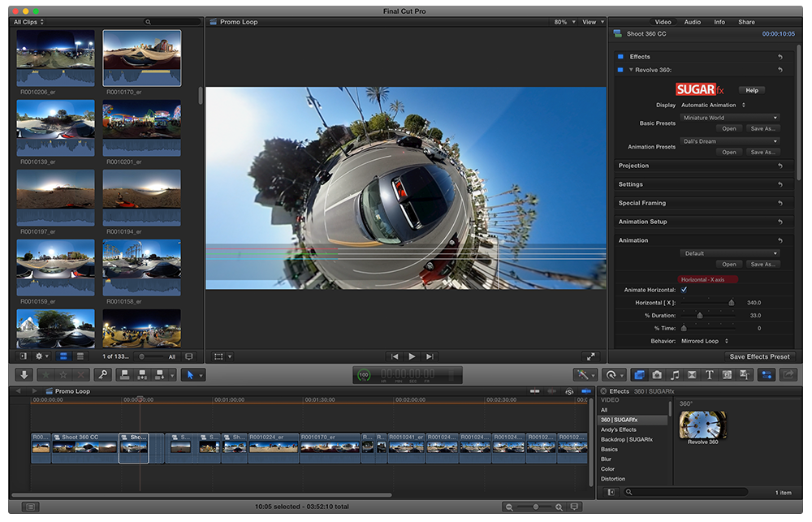Select the R0010170_er clip thumbnail
This screenshot has width=812, height=522.
coord(142,58)
